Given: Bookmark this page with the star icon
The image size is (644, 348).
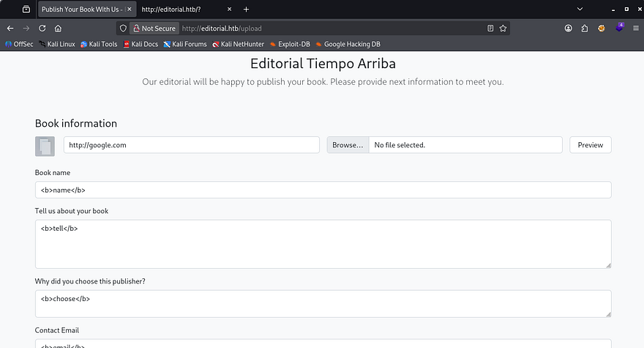Looking at the screenshot, I should pos(503,29).
